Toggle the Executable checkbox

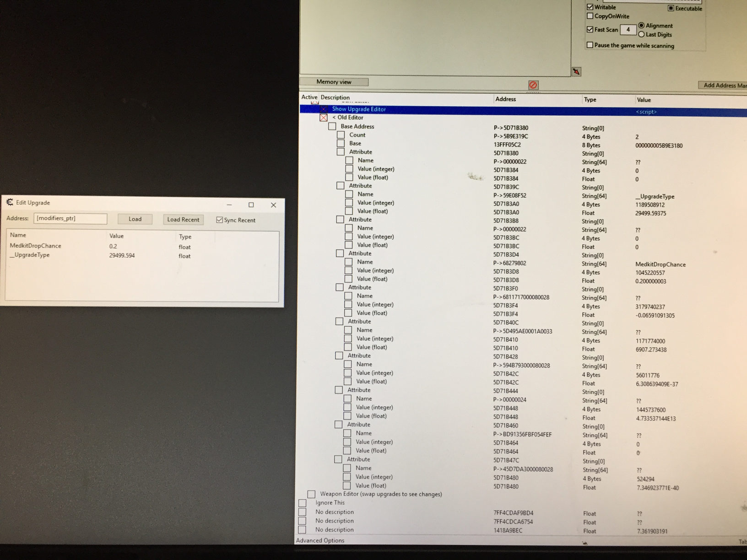pos(671,8)
